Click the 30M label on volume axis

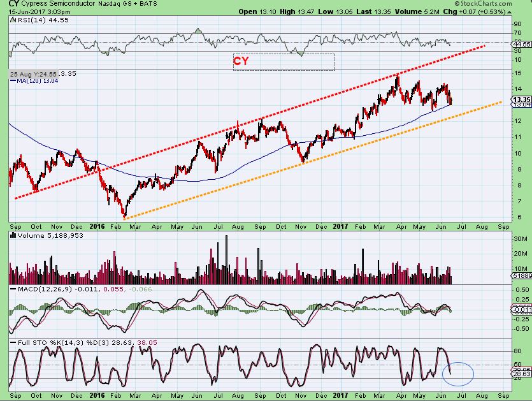[x=521, y=238]
